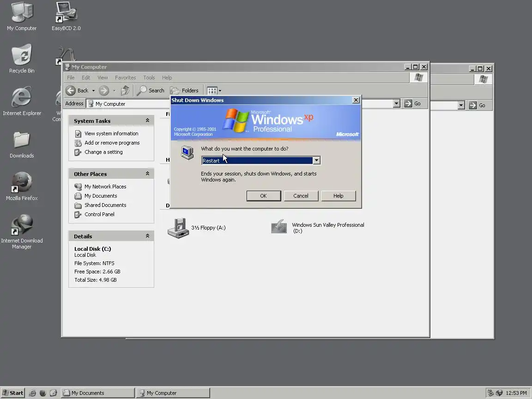Open address dropdown in the rear window
Screen dimensions: 532x399
tap(461, 105)
